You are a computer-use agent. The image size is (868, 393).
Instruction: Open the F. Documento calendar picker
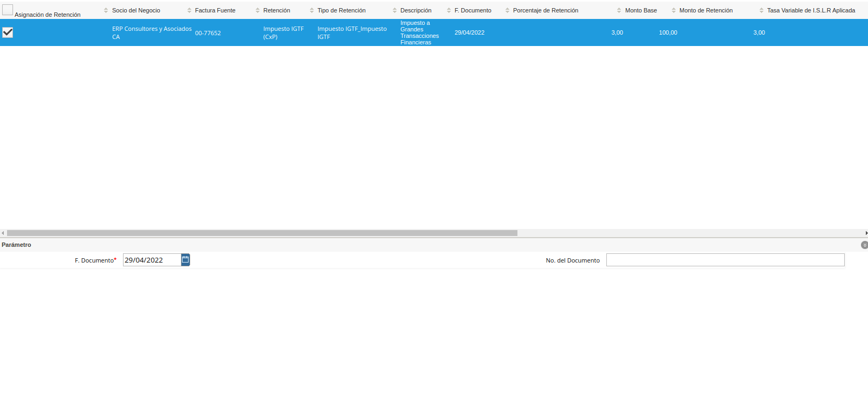[x=185, y=260]
